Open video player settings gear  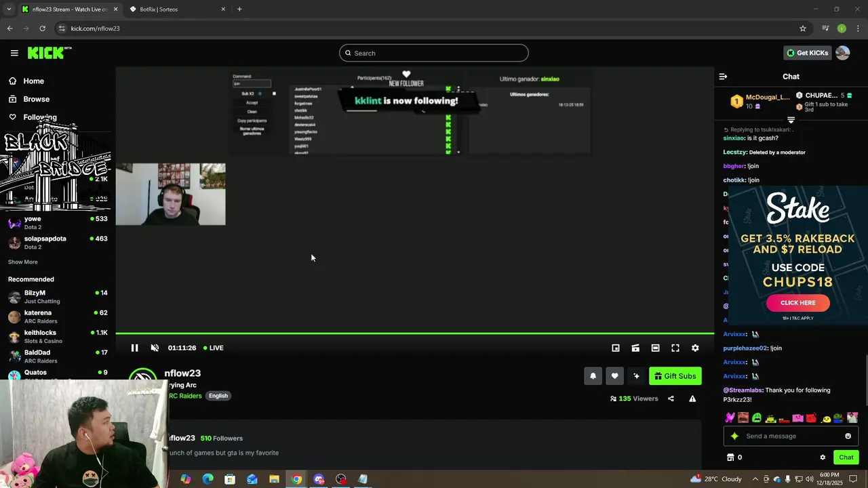(695, 348)
